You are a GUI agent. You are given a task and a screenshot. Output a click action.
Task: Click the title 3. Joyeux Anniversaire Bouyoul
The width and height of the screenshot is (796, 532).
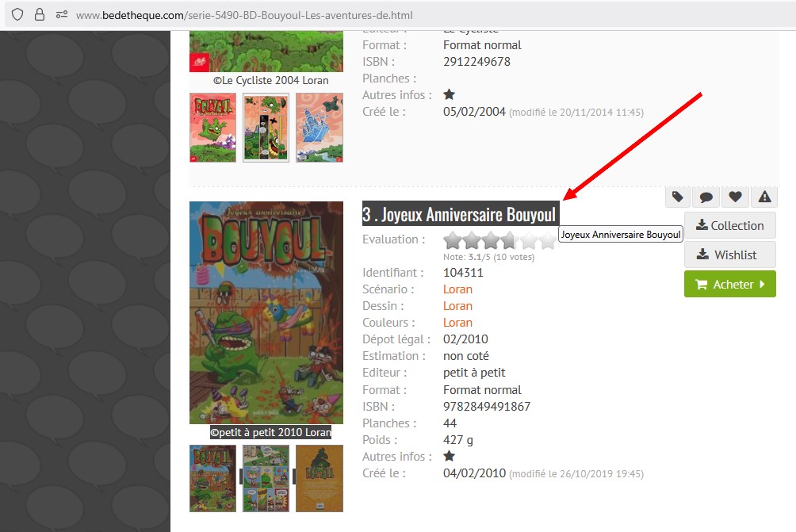[459, 214]
